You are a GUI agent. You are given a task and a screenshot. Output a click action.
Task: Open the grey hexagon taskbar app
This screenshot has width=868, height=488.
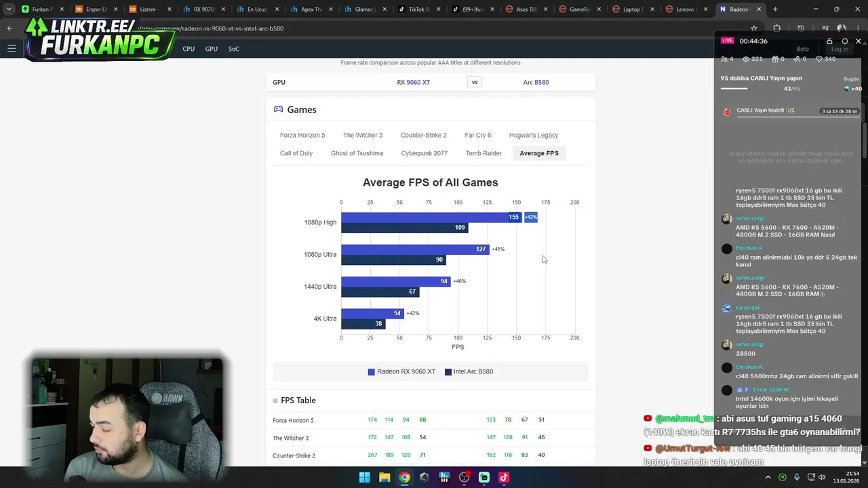[425, 477]
